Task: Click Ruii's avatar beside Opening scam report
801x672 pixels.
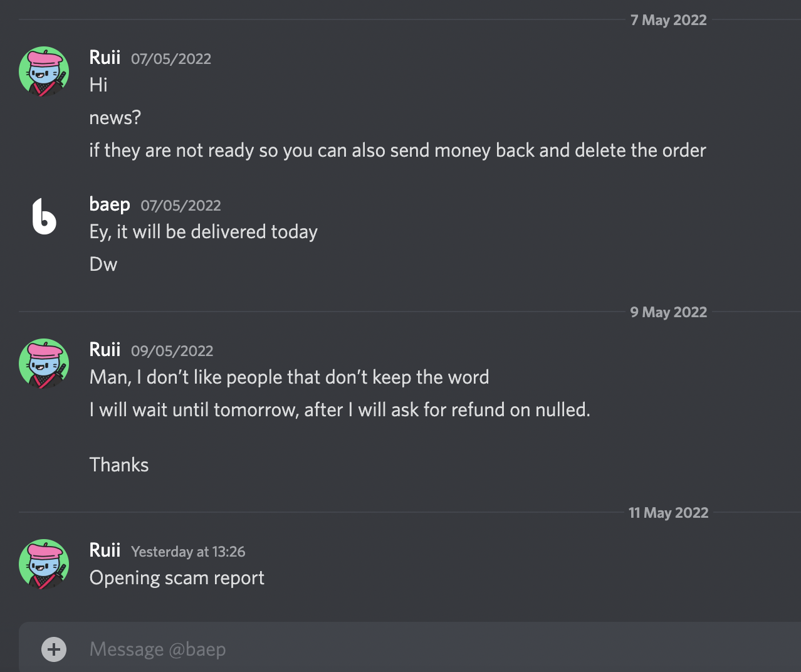Action: point(44,564)
